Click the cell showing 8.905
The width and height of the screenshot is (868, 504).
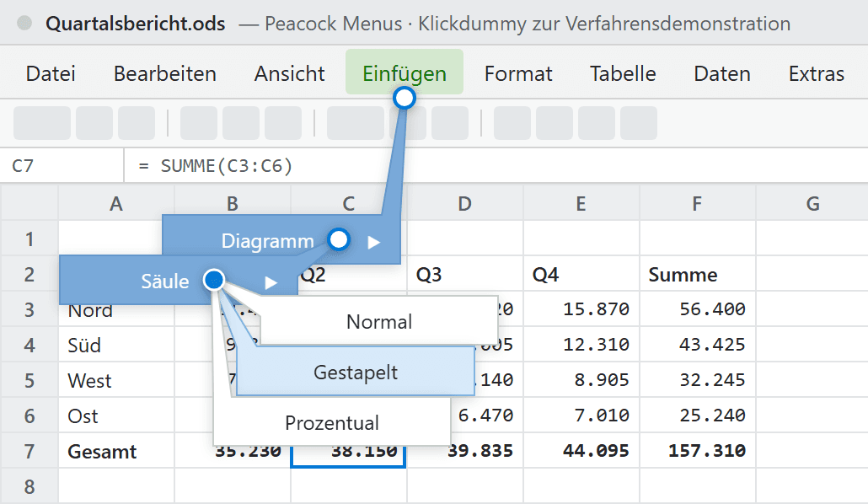581,380
